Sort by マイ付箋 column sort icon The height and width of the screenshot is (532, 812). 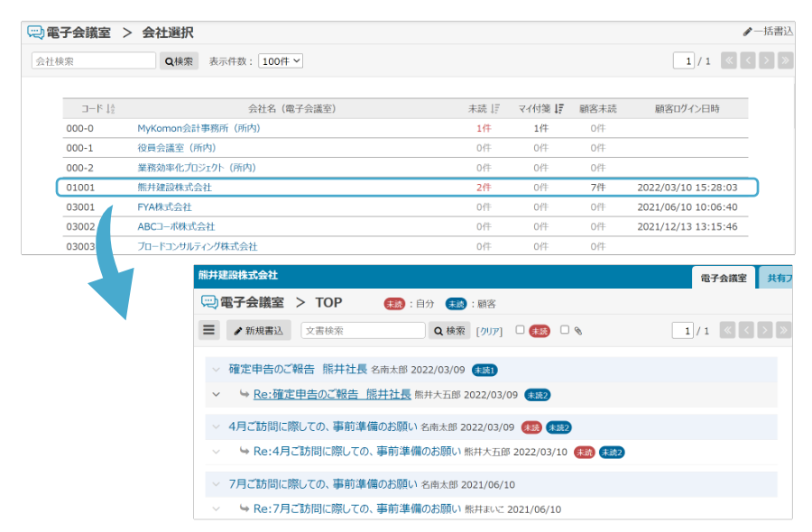point(559,109)
